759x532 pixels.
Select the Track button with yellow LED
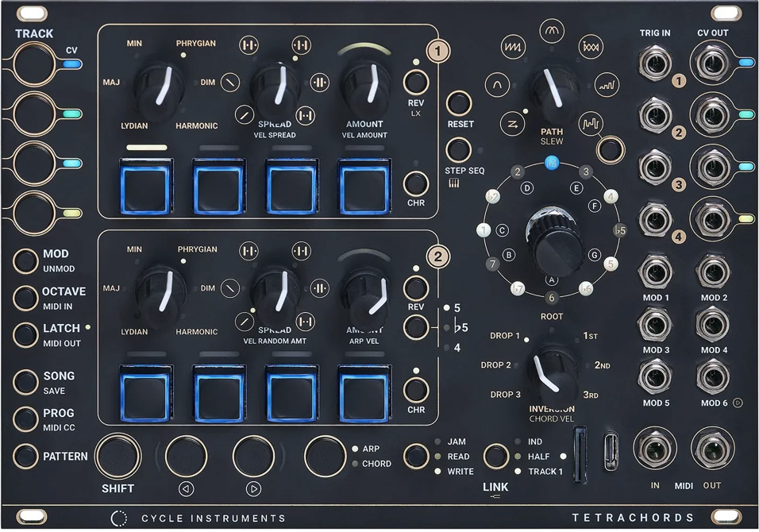coord(34,214)
